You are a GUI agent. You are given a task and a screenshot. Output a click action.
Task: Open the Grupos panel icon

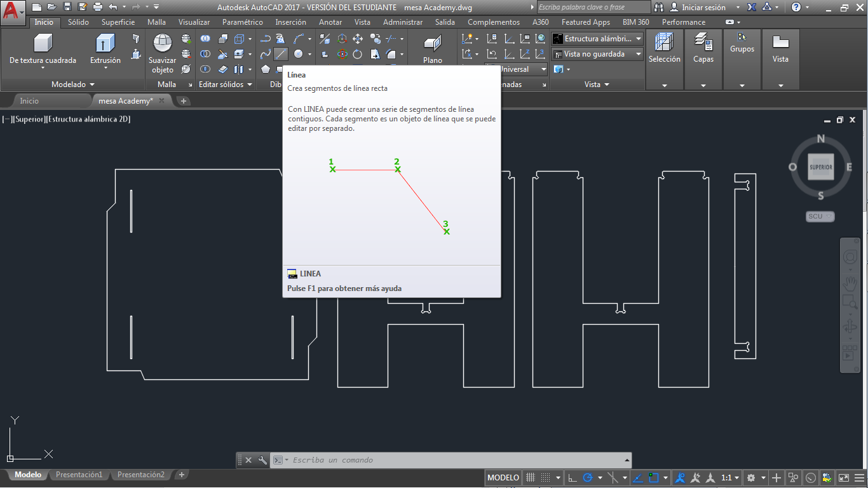pos(742,37)
